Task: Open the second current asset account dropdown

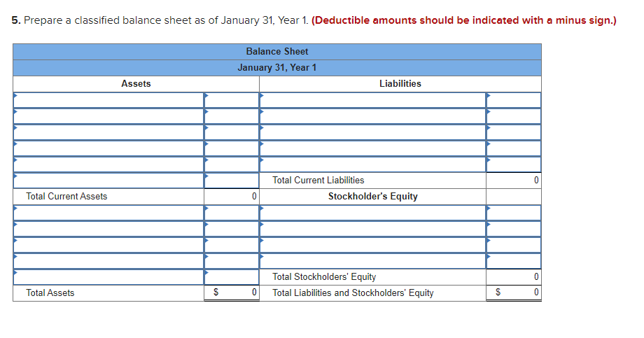Action: coord(108,116)
